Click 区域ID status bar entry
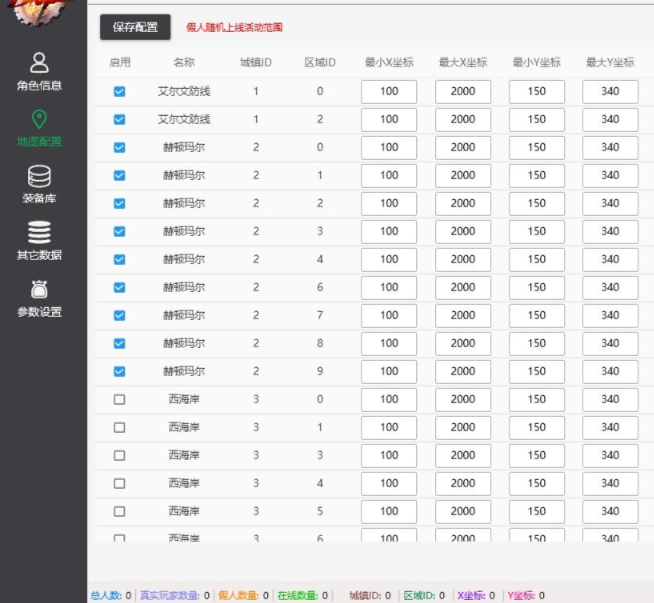This screenshot has width=654, height=603. point(424,595)
